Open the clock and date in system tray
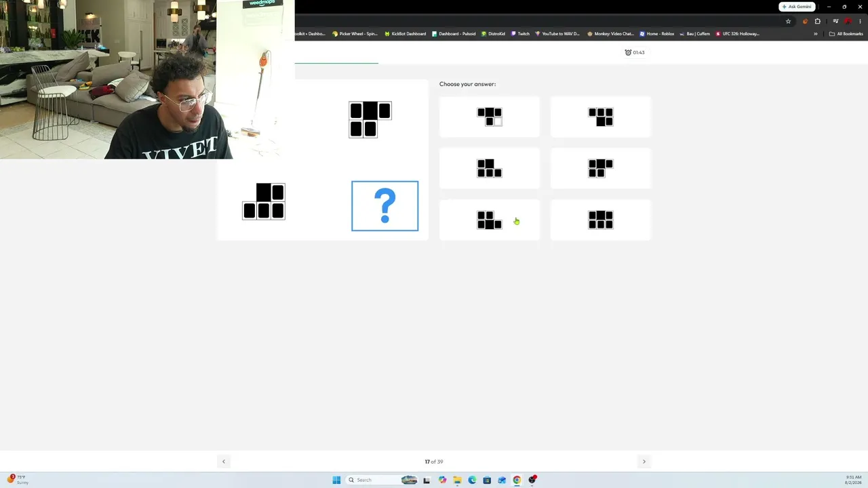 pyautogui.click(x=853, y=480)
